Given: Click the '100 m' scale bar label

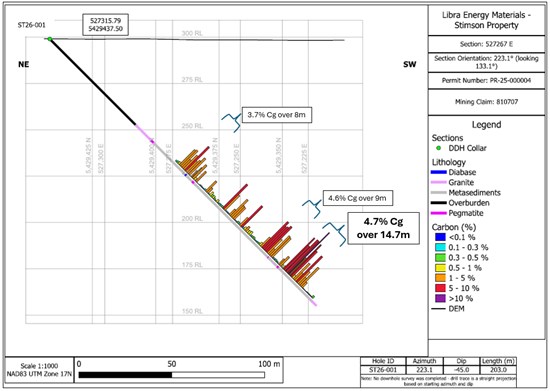Looking at the screenshot, I should click(x=269, y=364).
